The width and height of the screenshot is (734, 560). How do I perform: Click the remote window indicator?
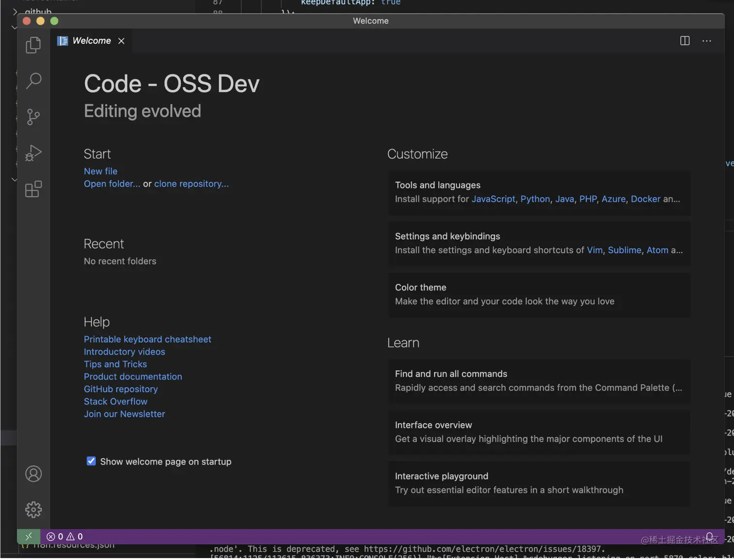click(29, 537)
